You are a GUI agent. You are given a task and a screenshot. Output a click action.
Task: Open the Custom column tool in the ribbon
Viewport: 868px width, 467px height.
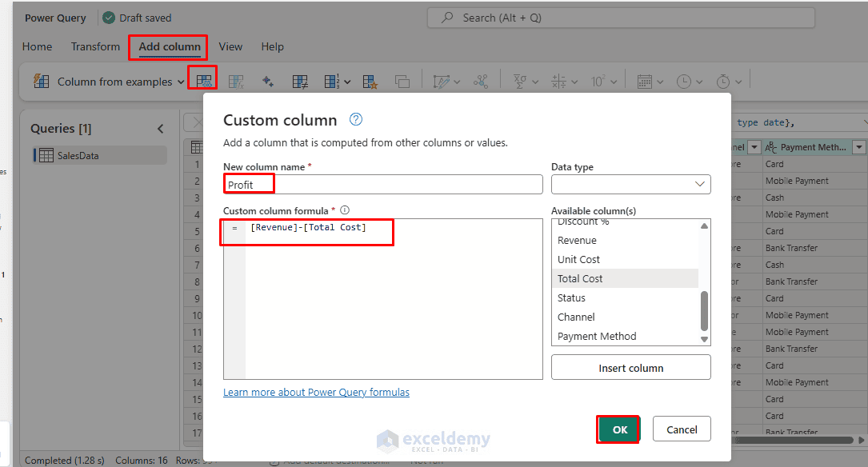pyautogui.click(x=204, y=82)
